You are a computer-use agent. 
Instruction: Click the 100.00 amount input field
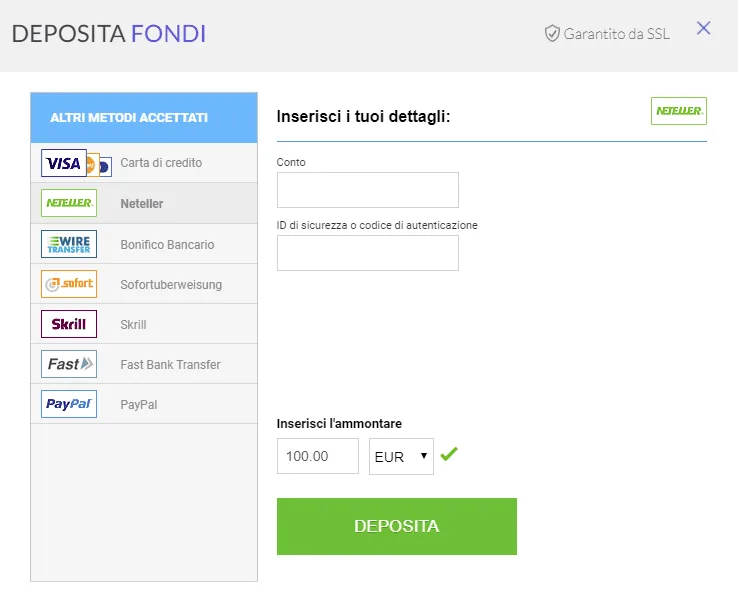[x=318, y=456]
